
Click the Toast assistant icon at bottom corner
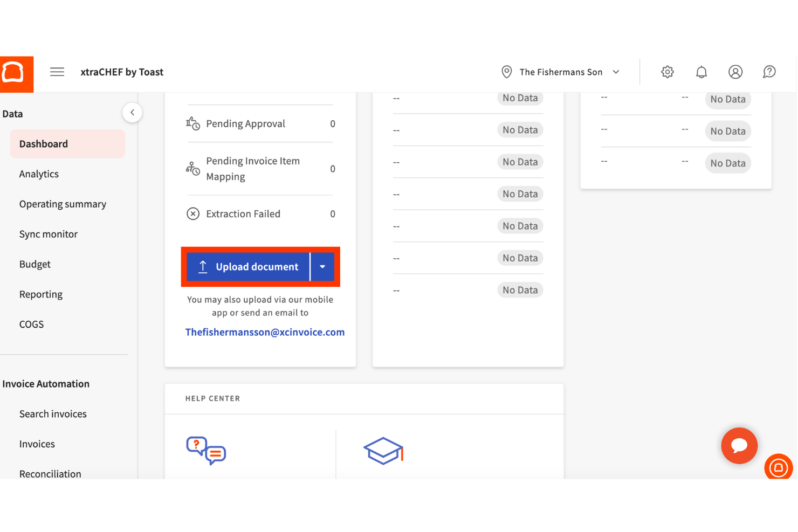(778, 467)
